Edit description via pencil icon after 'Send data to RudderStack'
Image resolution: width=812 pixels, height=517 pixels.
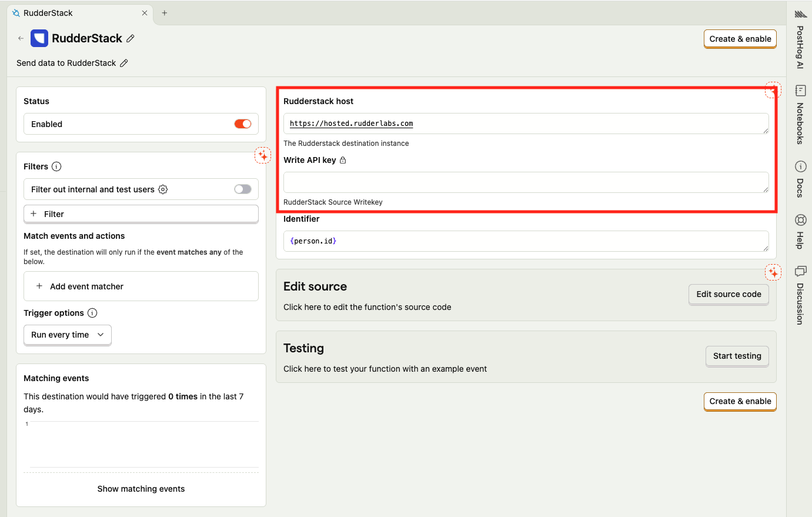point(124,63)
